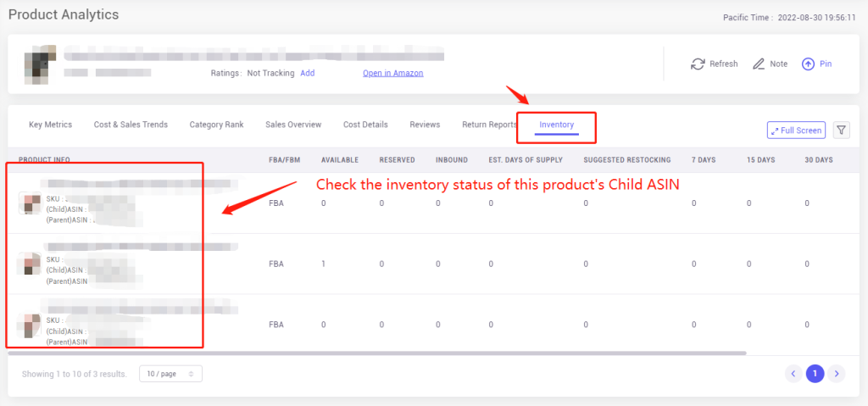868x406 pixels.
Task: Click the main product image thumbnail
Action: coord(40,64)
